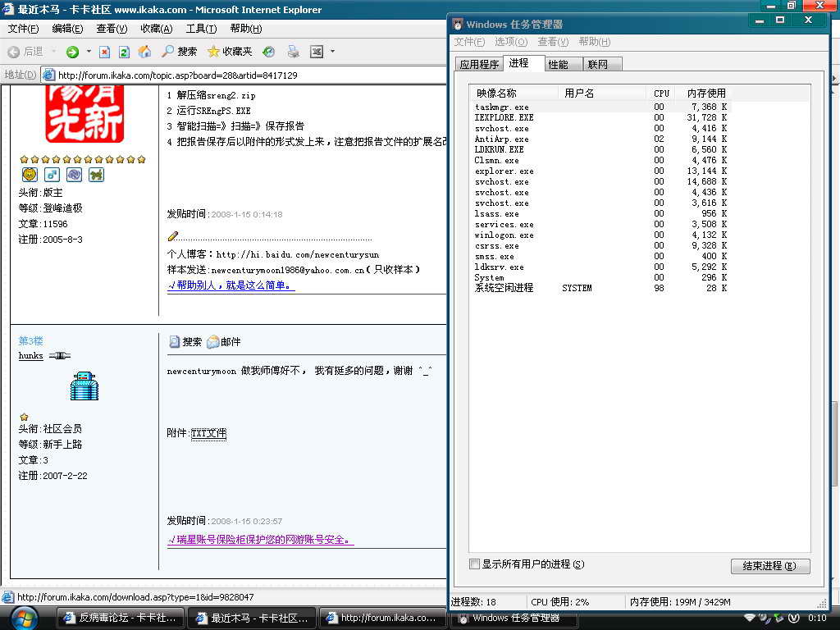This screenshot has height=630, width=840.
Task: Open the 瑞星账号保险柜 purple link
Action: (260, 540)
